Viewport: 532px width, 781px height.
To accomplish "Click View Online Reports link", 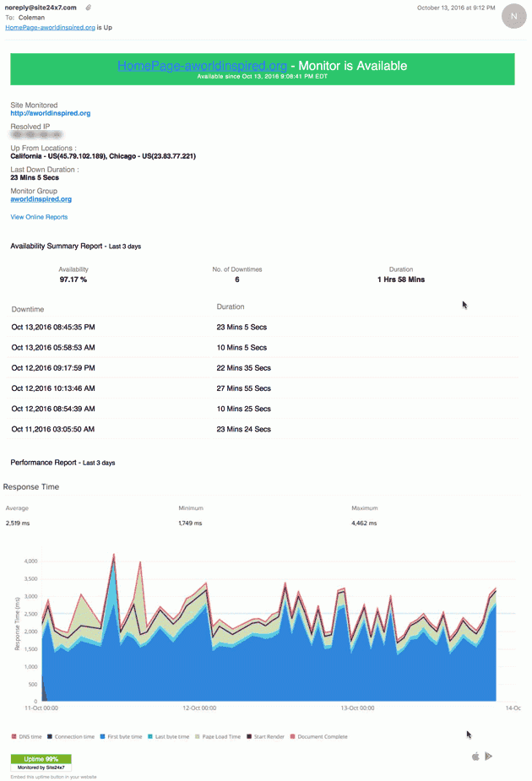I will pyautogui.click(x=39, y=217).
